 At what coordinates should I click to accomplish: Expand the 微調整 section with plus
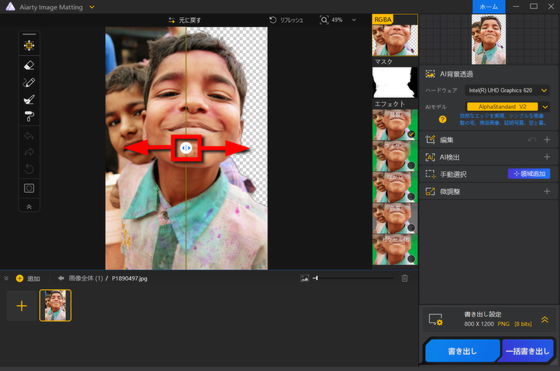pyautogui.click(x=547, y=191)
